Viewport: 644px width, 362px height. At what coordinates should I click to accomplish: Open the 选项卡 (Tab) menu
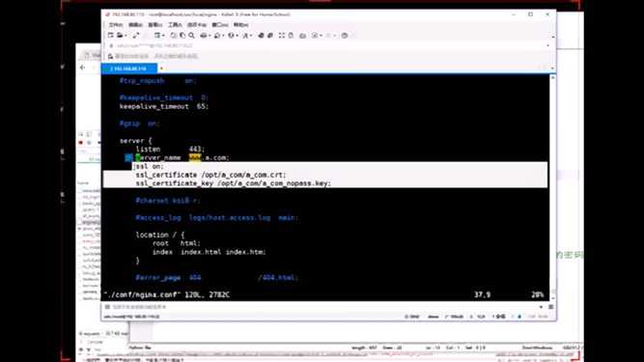[197, 25]
